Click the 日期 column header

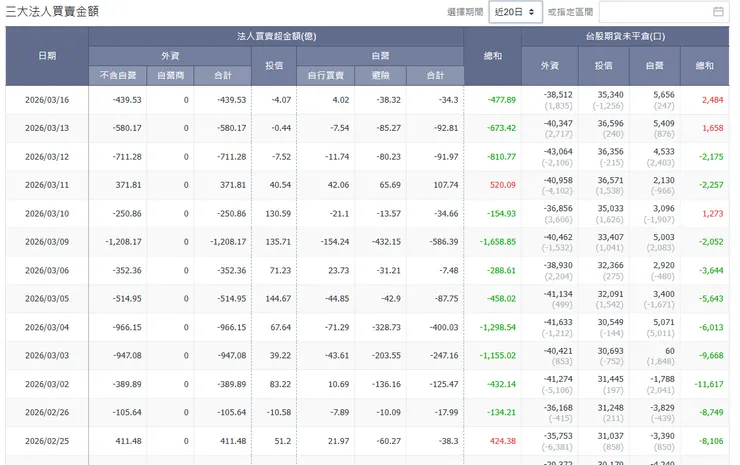(47, 56)
